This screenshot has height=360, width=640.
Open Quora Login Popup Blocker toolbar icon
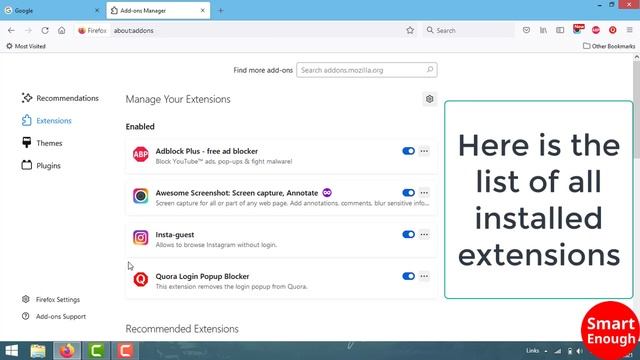click(x=613, y=30)
